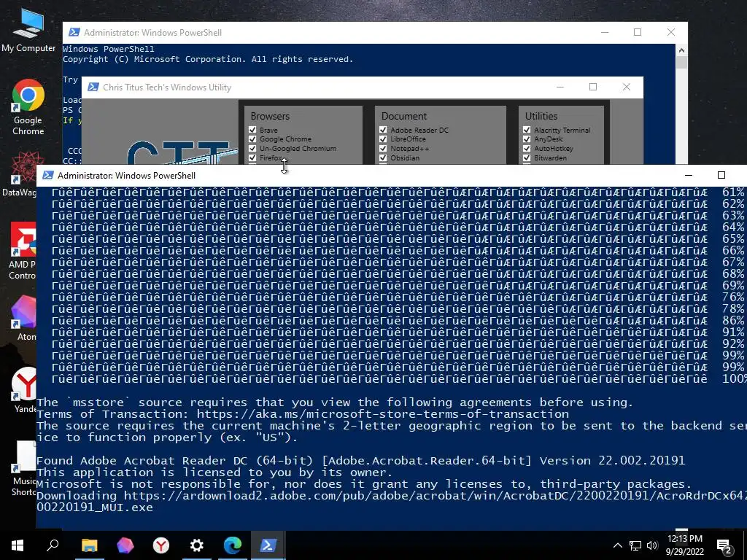This screenshot has height=560, width=747.
Task: Click 'Copyright (C) Microsoft Corporation' text
Action: coord(208,59)
